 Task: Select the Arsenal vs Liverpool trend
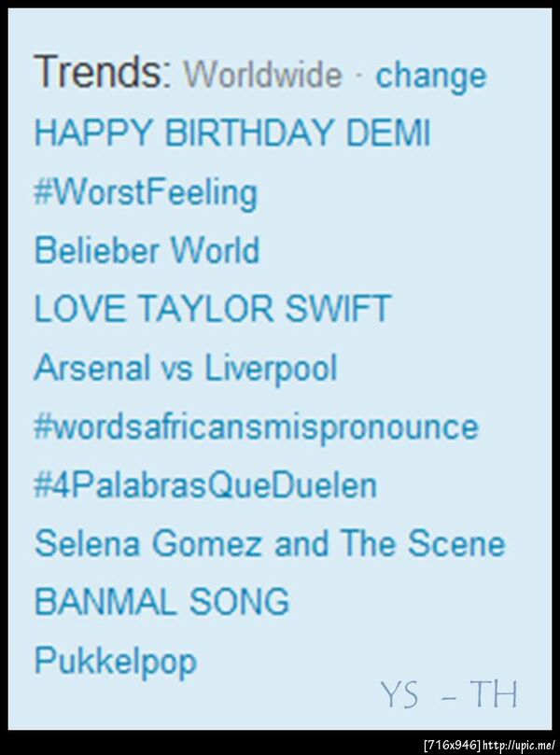tap(185, 368)
